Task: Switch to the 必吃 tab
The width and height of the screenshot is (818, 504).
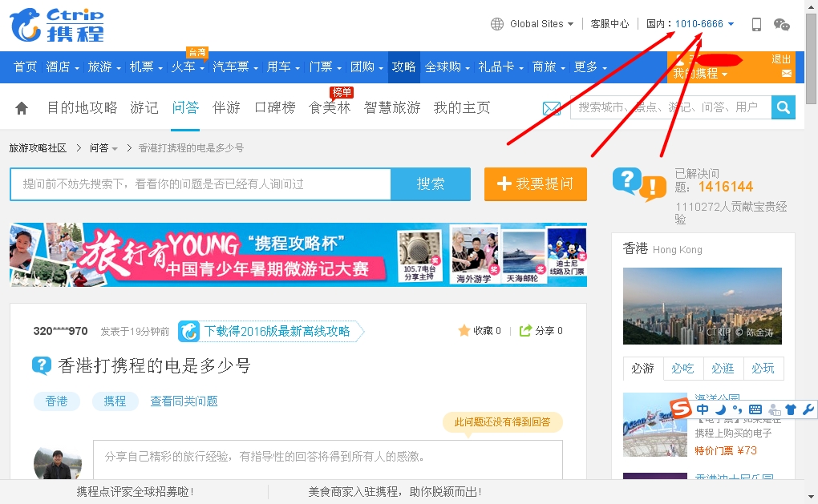Action: tap(683, 369)
